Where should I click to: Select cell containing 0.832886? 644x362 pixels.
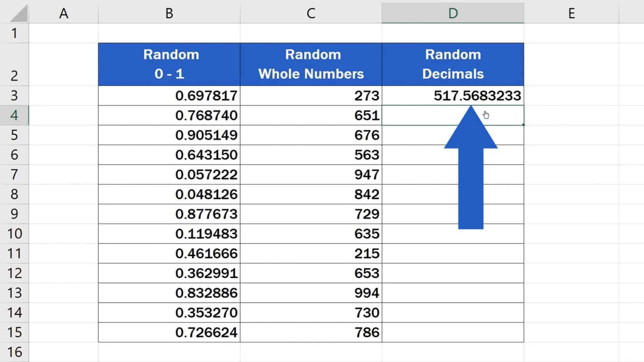coord(169,292)
